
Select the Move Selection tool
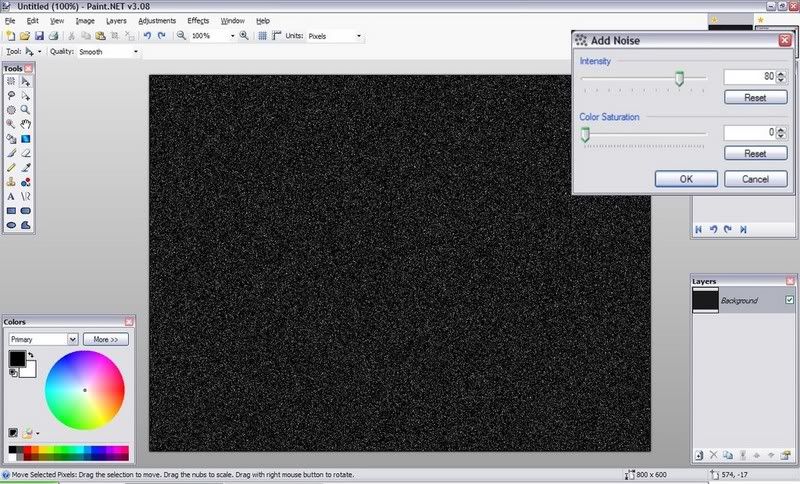(x=26, y=96)
